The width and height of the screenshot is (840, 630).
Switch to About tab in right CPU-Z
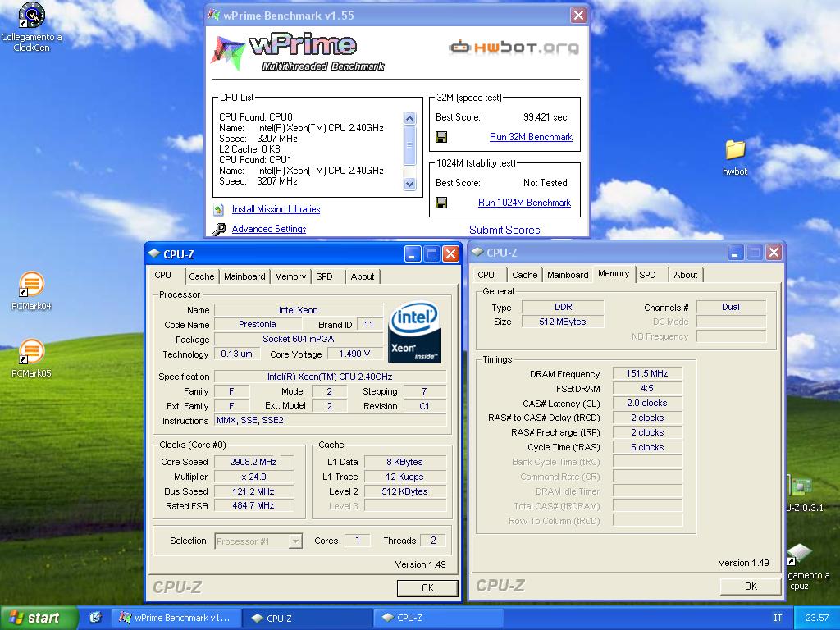tap(685, 275)
